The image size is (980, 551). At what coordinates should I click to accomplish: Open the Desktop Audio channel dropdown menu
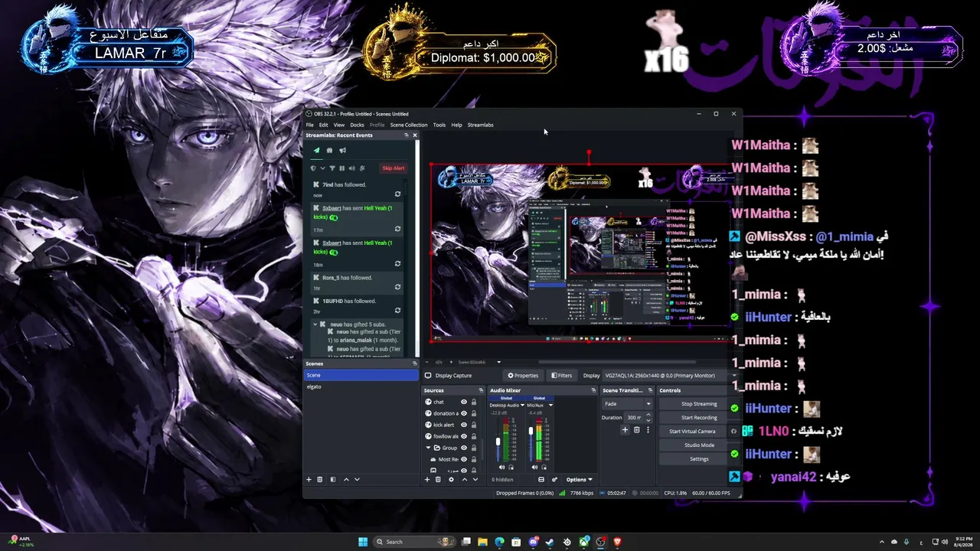pos(523,405)
